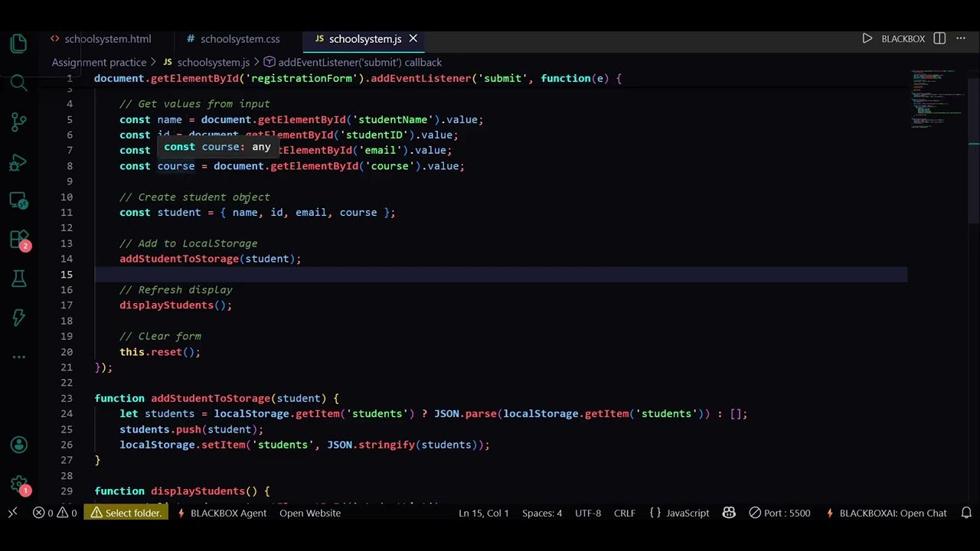Open Manage gear icon
Screen dimensions: 980x551
[19, 484]
